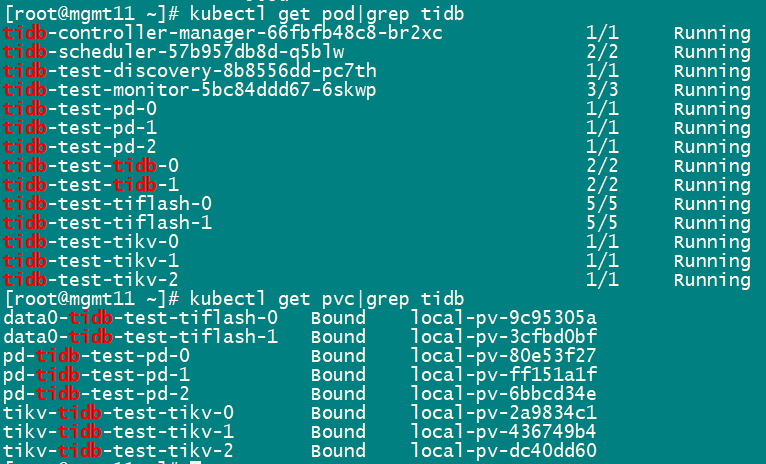Click the tidb-test-monitor pod name
The image size is (766, 464).
[x=190, y=90]
